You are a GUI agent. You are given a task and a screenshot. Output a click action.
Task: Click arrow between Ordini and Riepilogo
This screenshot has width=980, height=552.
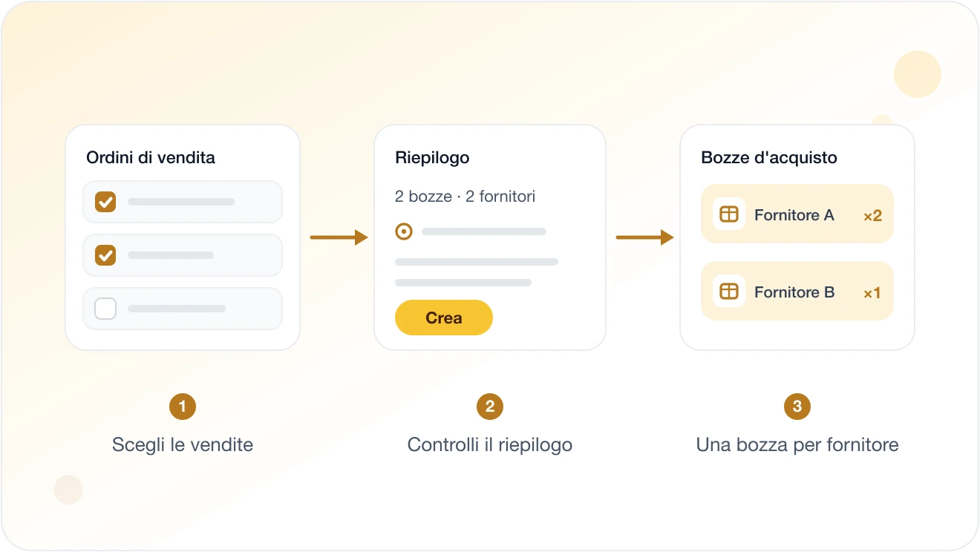click(x=339, y=237)
